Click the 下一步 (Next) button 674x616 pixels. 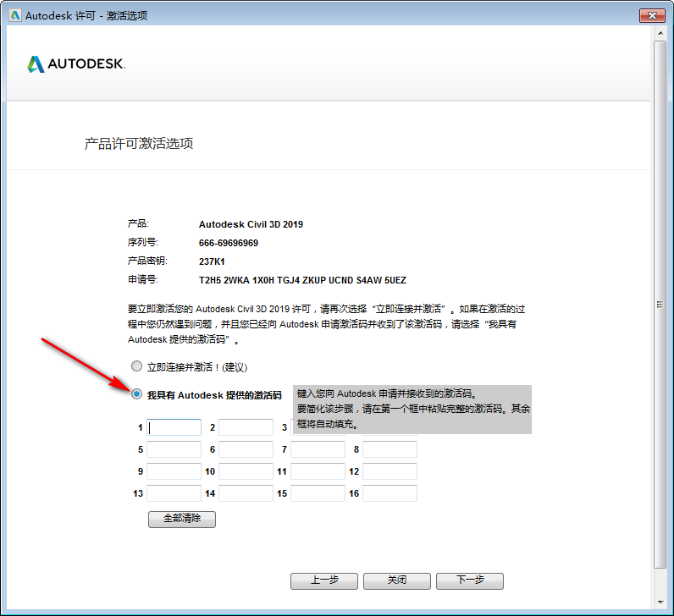(x=470, y=580)
